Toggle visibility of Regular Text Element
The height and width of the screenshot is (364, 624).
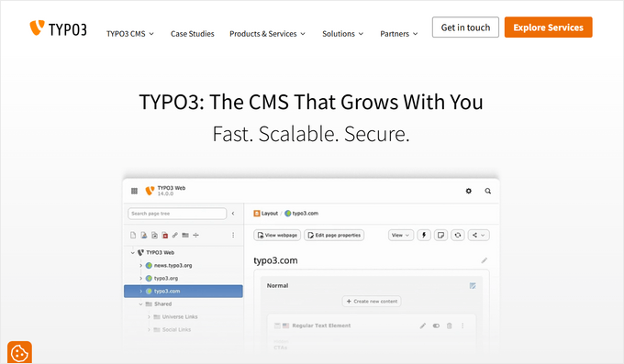[x=436, y=325]
